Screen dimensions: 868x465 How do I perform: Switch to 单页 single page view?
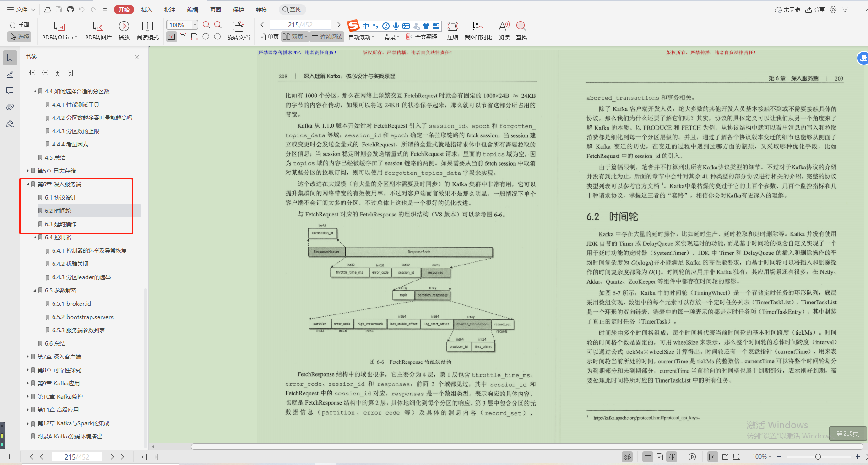[x=269, y=37]
